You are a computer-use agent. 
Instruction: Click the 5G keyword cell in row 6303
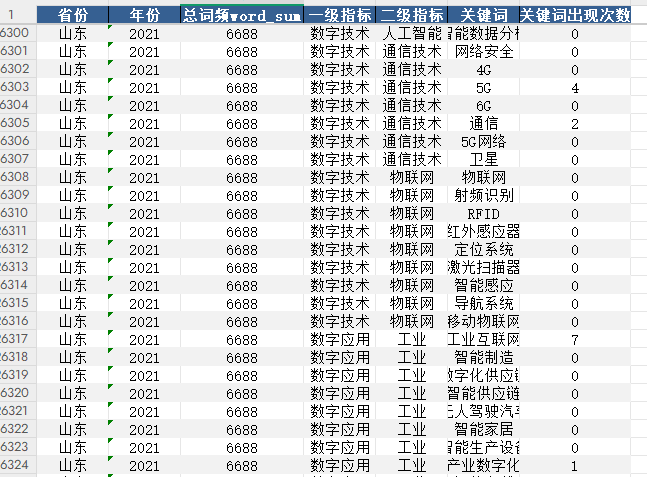pos(483,87)
